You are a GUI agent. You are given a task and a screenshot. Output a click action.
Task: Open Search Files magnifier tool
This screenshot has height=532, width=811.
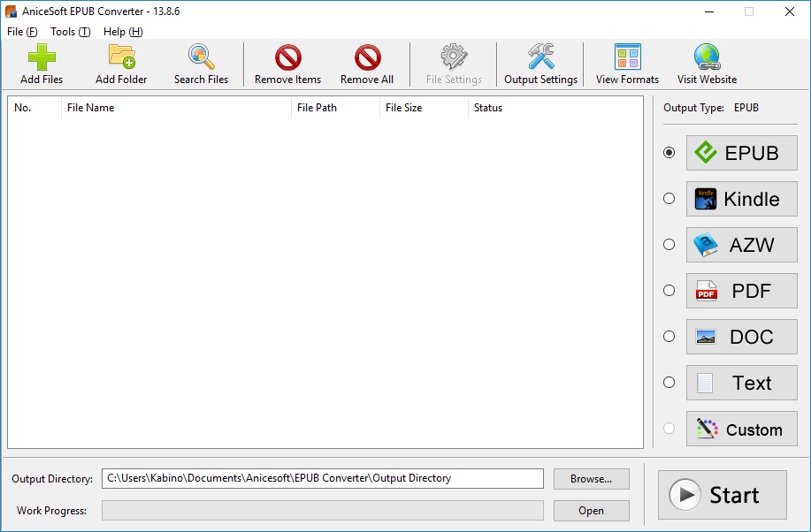(x=201, y=57)
